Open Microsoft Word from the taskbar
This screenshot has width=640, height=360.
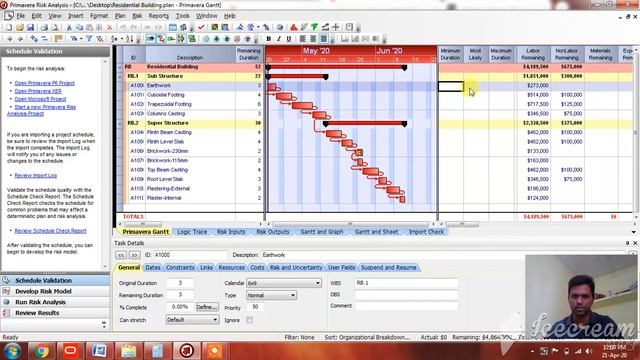click(99, 351)
